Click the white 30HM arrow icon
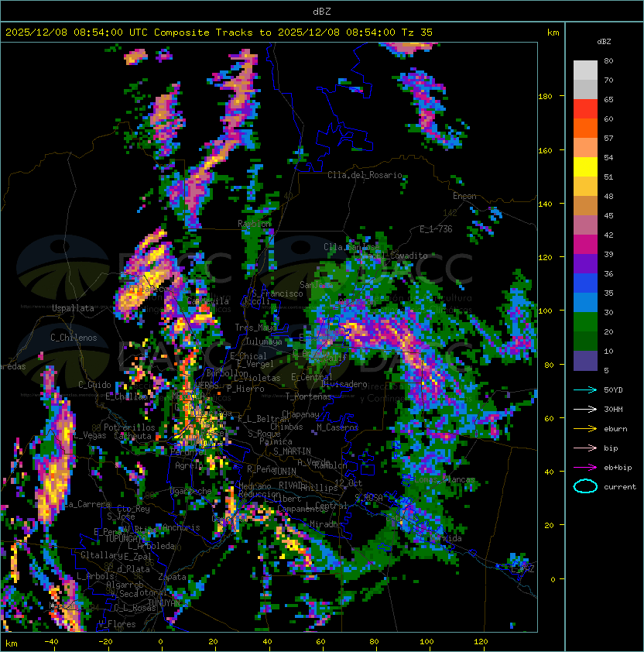644x652 pixels. [585, 409]
